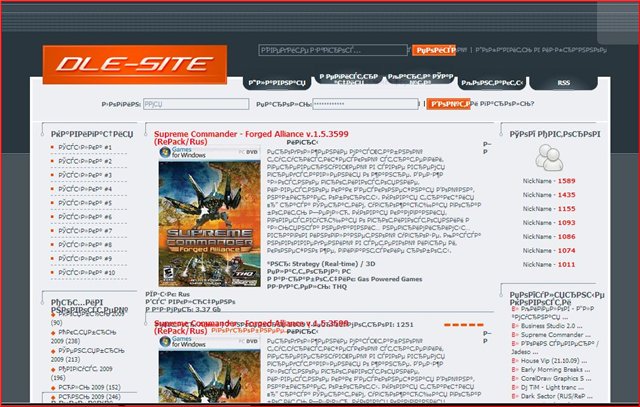
Task: Open sidebar link ending in #3
Action: tap(85, 175)
